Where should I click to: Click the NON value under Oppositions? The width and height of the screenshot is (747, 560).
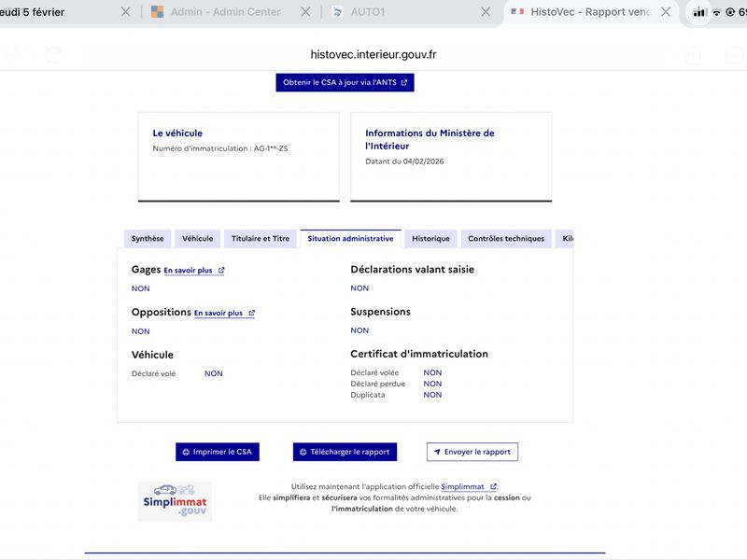tap(141, 331)
